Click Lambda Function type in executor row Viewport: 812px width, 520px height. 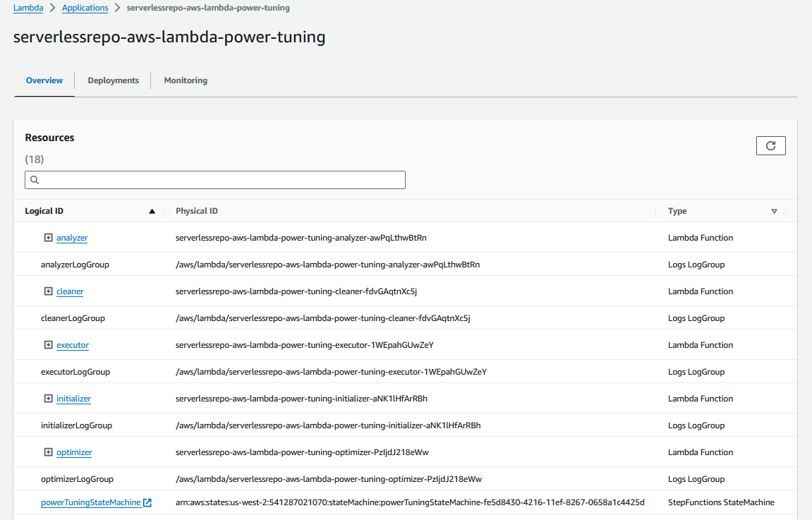[701, 345]
